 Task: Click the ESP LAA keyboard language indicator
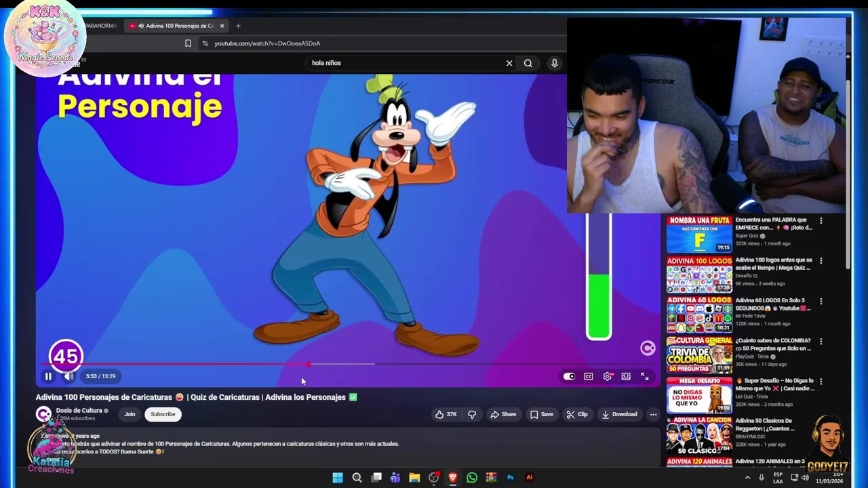(x=778, y=478)
